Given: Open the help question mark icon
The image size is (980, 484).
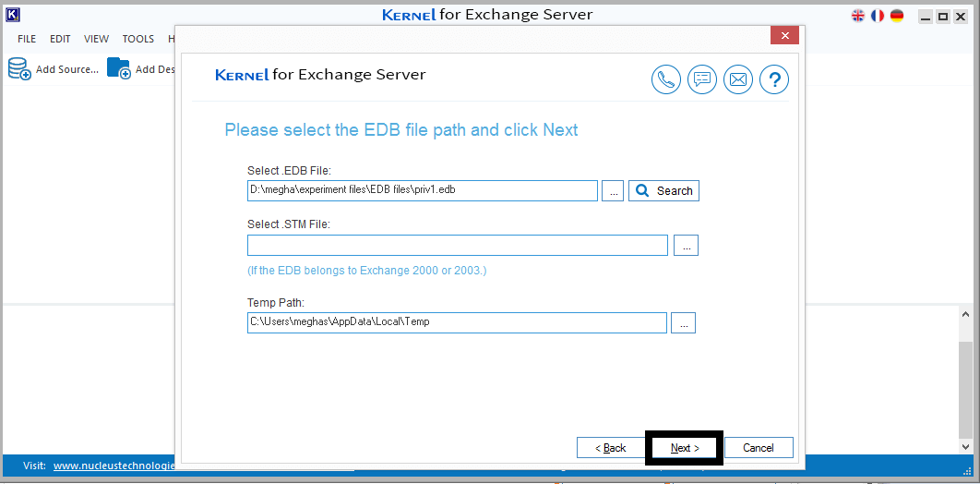Looking at the screenshot, I should click(x=774, y=79).
